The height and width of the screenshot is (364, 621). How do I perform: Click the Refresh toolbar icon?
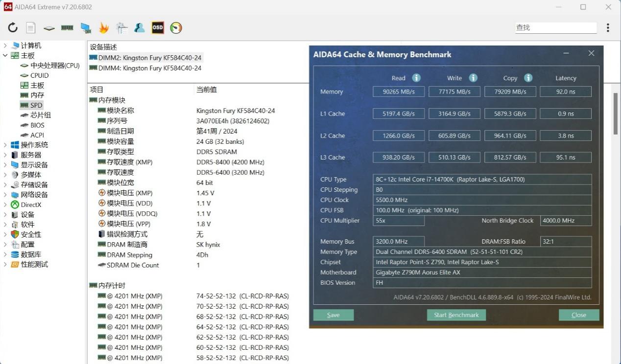[x=13, y=28]
